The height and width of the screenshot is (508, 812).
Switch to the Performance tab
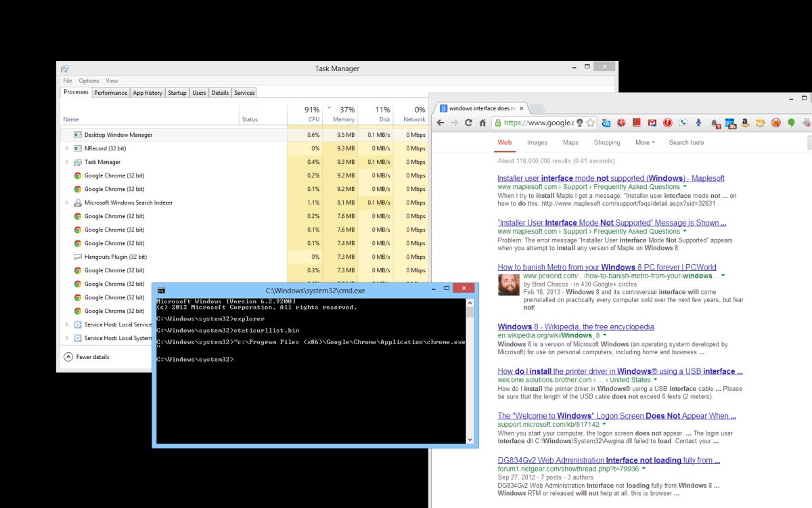click(x=110, y=93)
